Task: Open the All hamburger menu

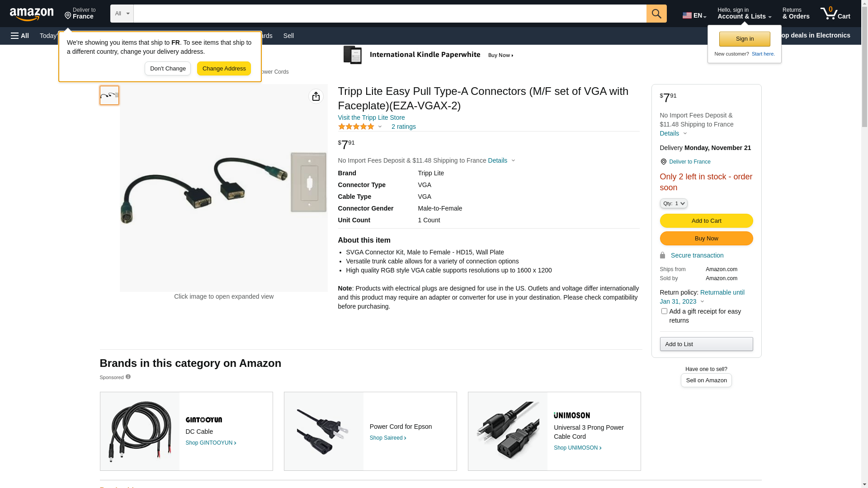Action: click(x=20, y=36)
